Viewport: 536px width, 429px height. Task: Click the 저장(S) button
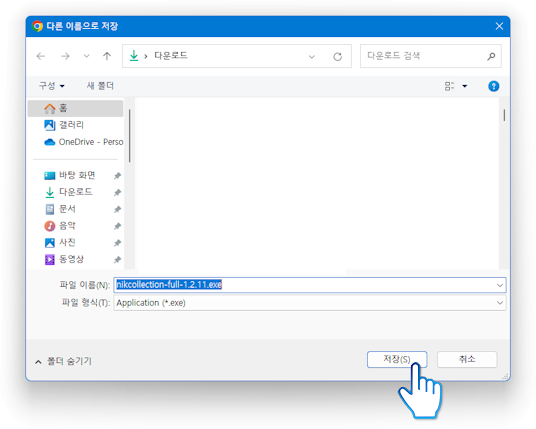(x=397, y=359)
